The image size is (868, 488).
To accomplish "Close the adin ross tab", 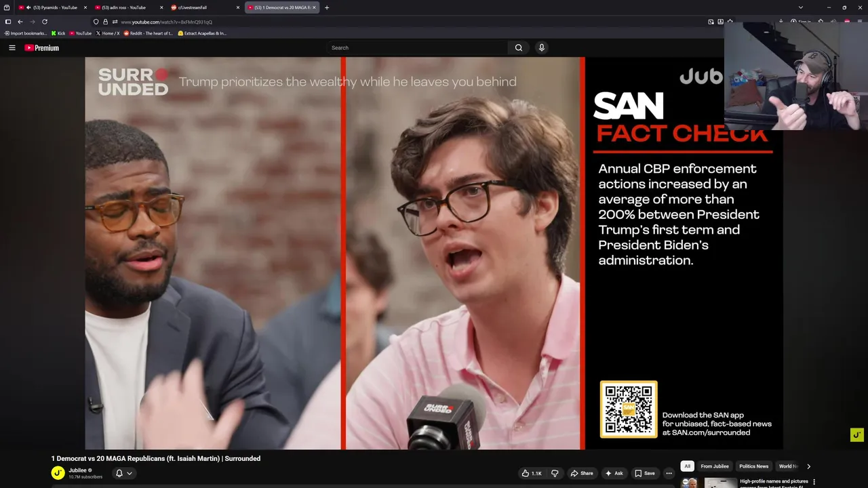I will (161, 7).
